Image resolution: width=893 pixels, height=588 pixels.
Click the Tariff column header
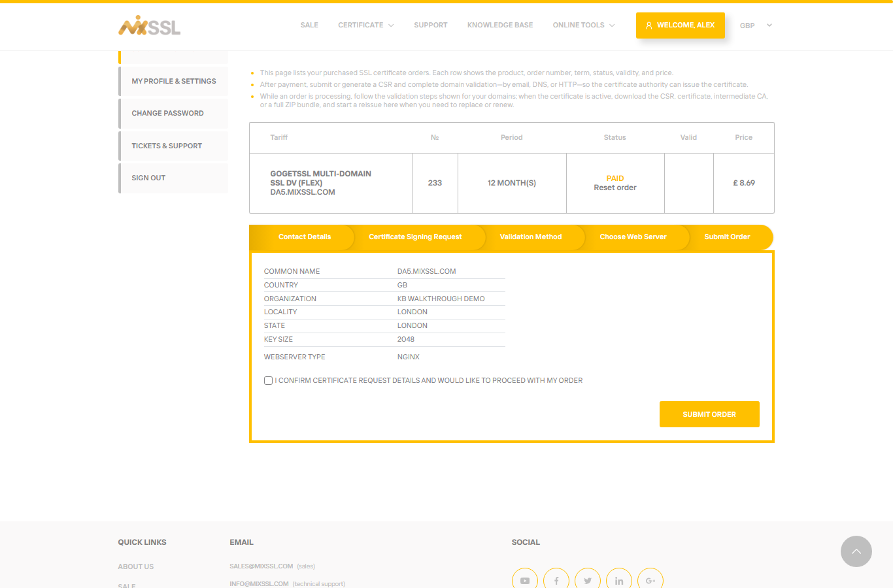[x=279, y=137]
